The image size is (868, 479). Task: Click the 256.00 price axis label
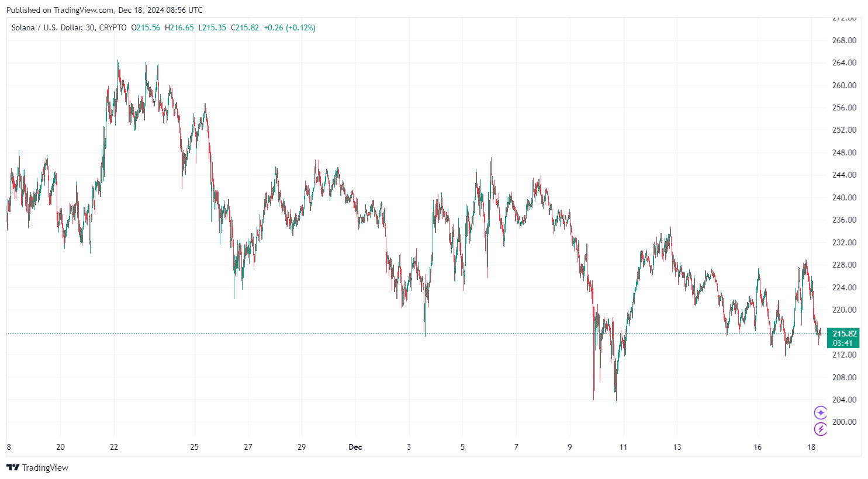[x=844, y=107]
